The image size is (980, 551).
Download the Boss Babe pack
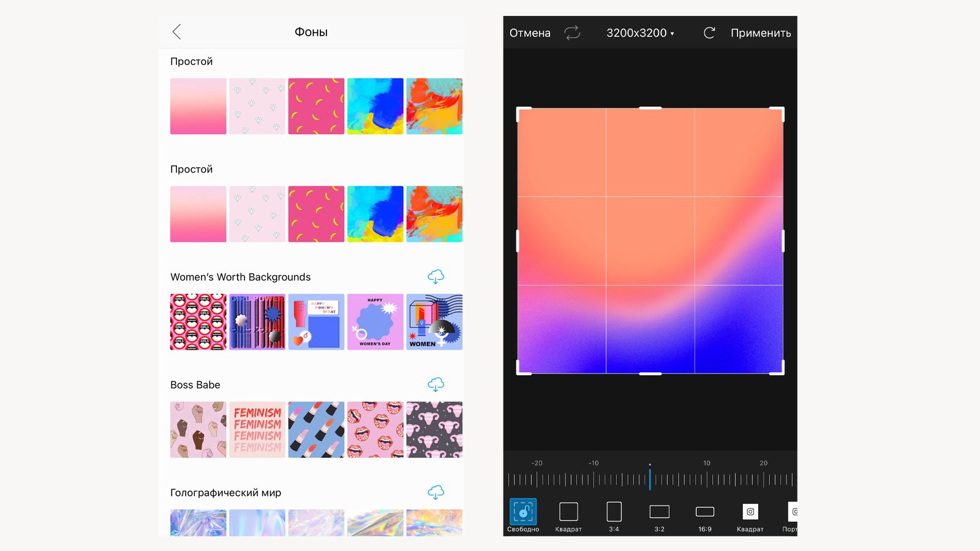pyautogui.click(x=435, y=384)
